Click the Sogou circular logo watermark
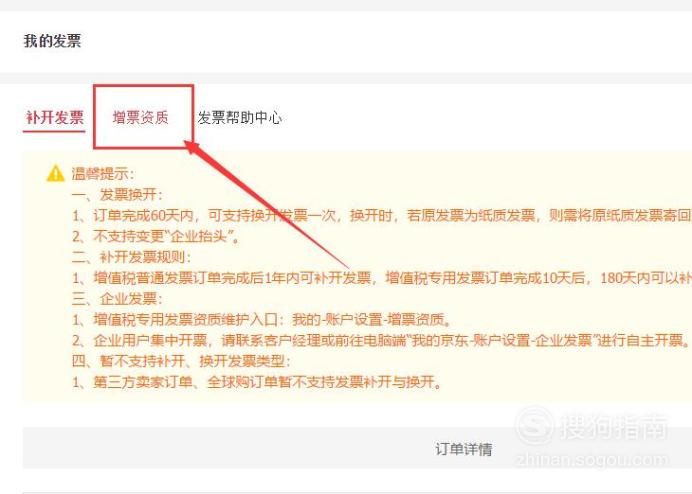Viewport: 692px width, 494px height. [534, 426]
